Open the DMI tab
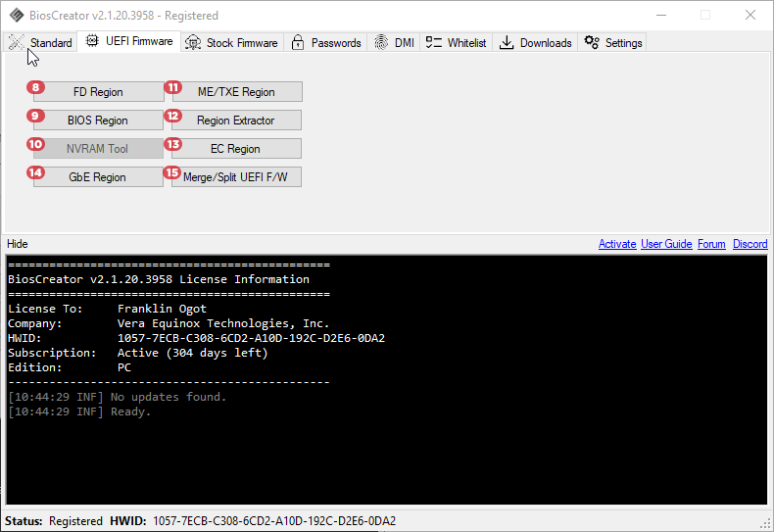The height and width of the screenshot is (532, 774). pos(394,43)
